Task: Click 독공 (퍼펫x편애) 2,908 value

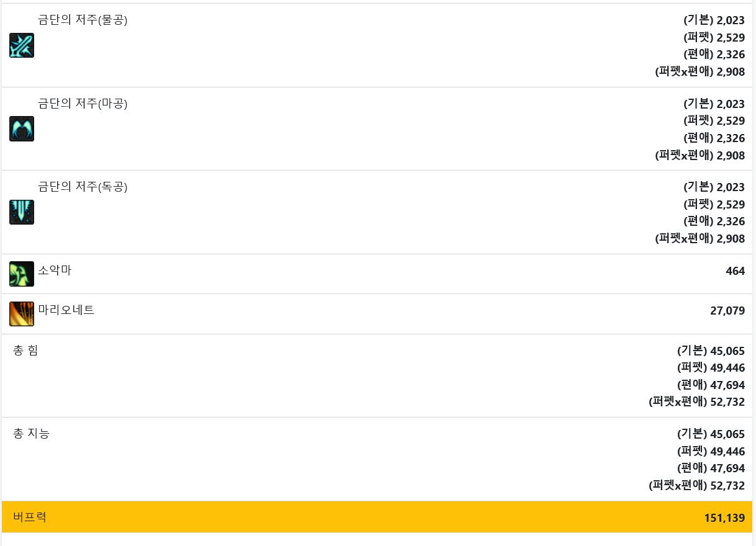Action: (731, 239)
